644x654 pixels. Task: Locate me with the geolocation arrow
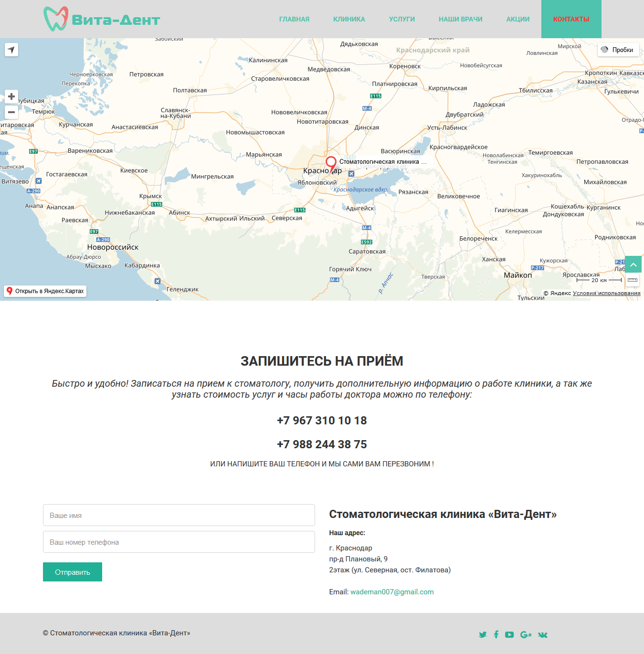click(x=11, y=50)
